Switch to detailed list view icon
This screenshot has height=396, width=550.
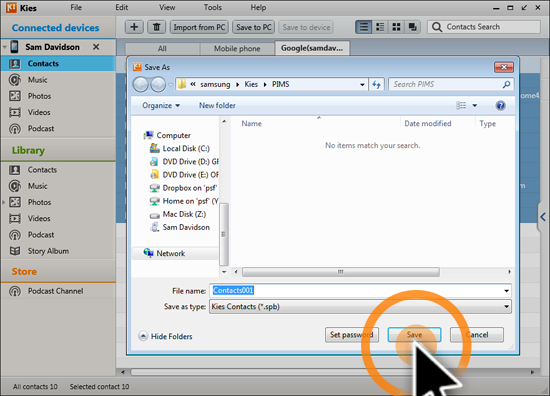380,27
